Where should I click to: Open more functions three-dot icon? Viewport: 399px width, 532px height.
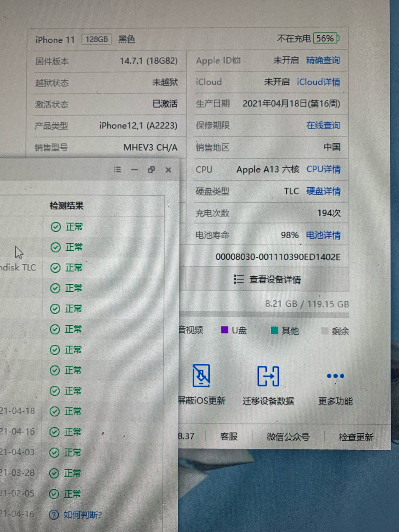click(x=335, y=376)
